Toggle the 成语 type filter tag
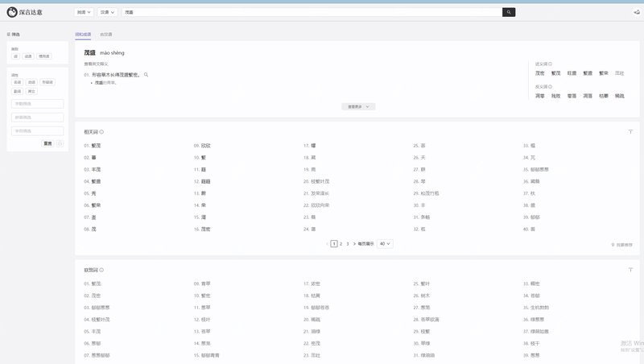This screenshot has width=644, height=364. point(28,56)
